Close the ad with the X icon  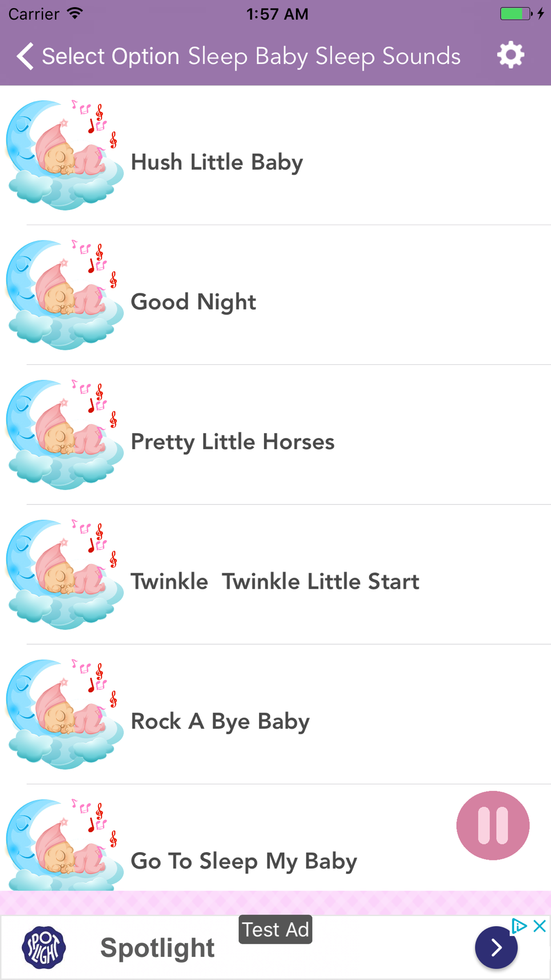tap(540, 926)
